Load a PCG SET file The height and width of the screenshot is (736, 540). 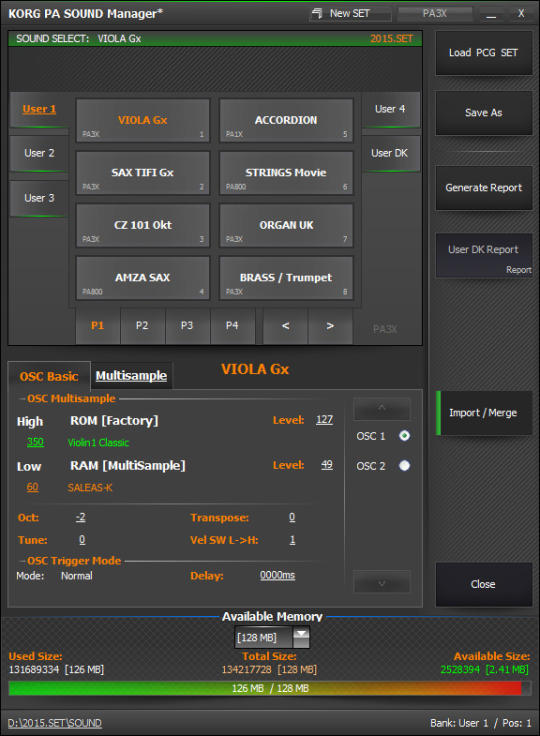pyautogui.click(x=484, y=53)
